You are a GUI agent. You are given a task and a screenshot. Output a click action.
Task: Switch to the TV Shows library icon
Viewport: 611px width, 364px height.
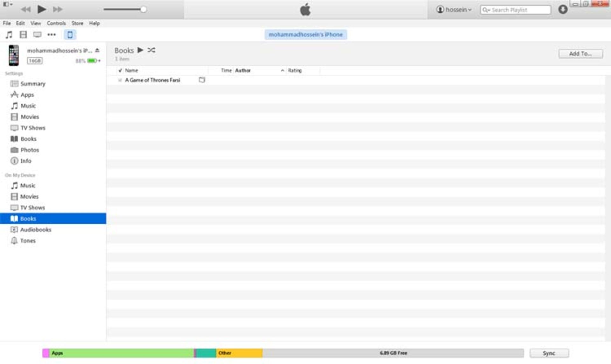coord(37,35)
